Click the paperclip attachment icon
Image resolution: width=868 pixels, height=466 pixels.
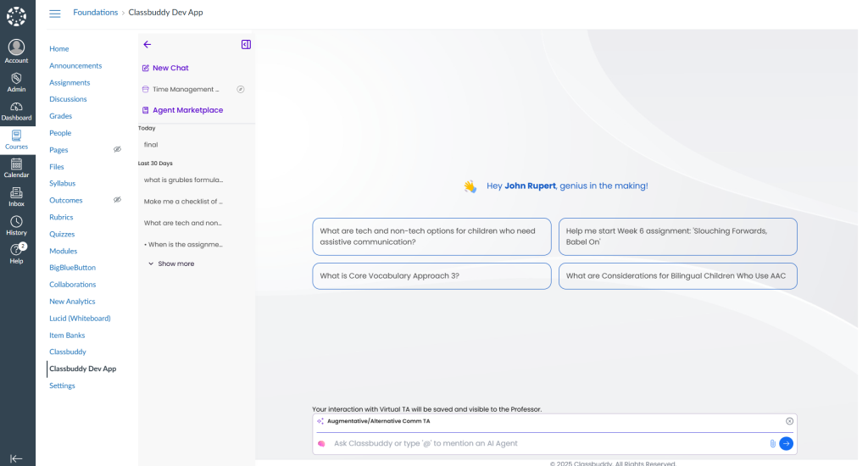(x=772, y=443)
